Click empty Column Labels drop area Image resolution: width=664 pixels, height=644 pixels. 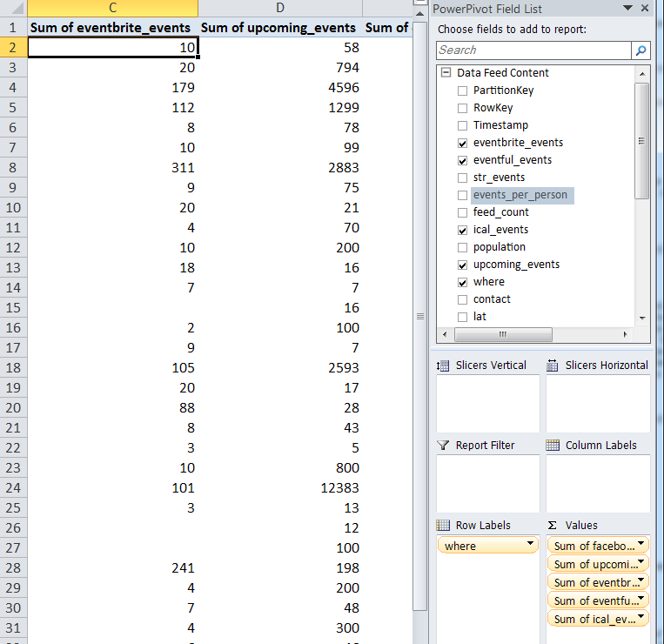tap(598, 484)
